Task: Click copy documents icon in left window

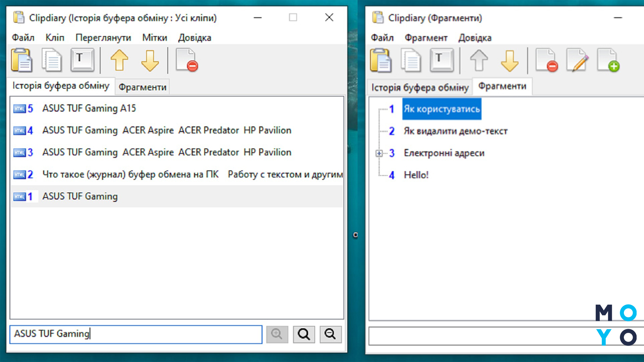Action: point(52,60)
